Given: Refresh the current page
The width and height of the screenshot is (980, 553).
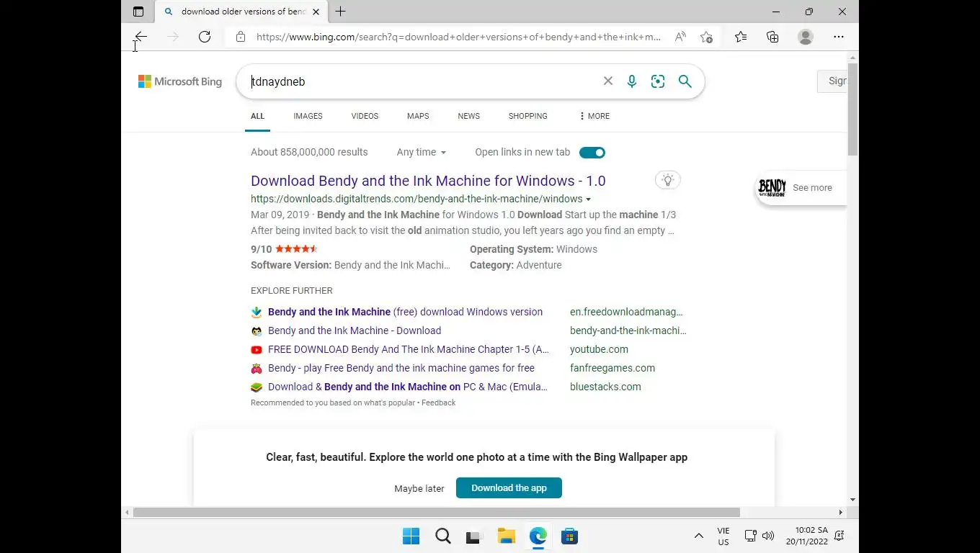Looking at the screenshot, I should [x=205, y=37].
